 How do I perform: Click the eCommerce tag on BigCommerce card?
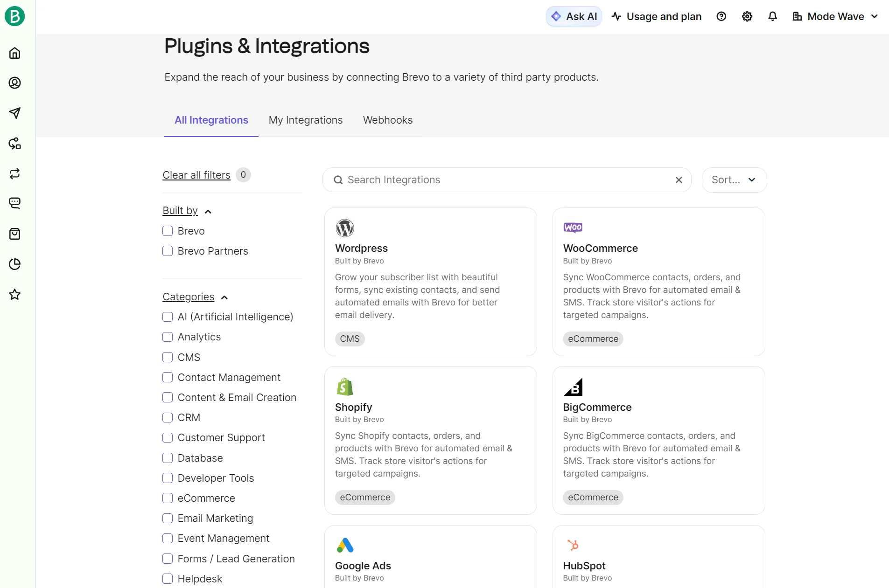[x=593, y=498]
